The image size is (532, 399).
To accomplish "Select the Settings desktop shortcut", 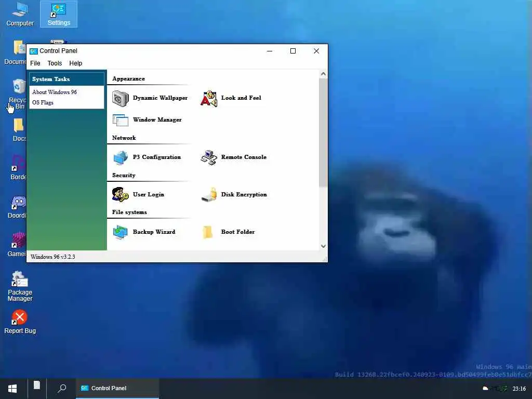I will (59, 14).
